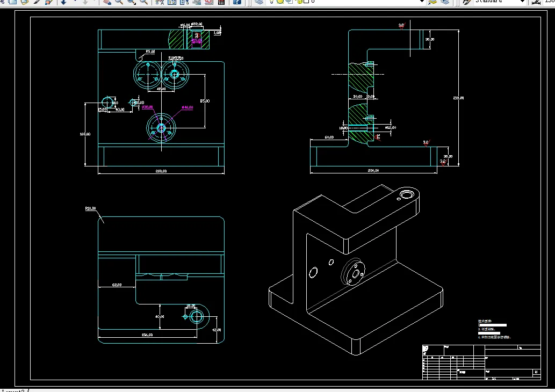Select the technical notes text block

point(494,329)
